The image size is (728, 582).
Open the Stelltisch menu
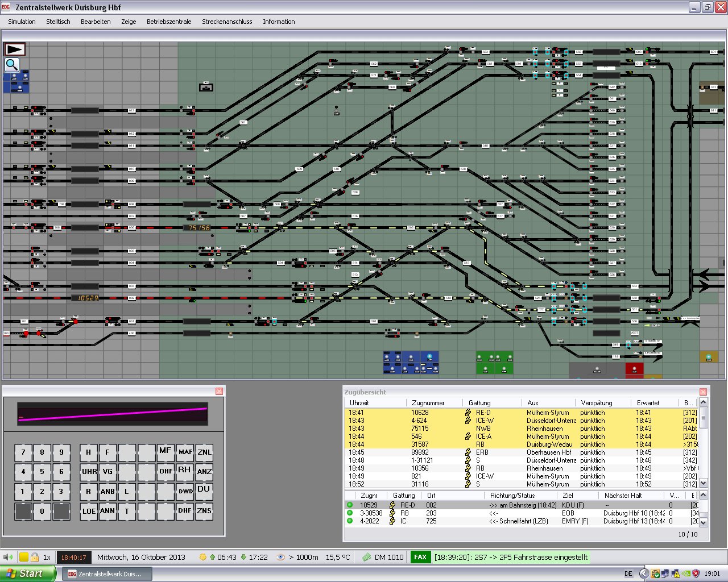(58, 22)
